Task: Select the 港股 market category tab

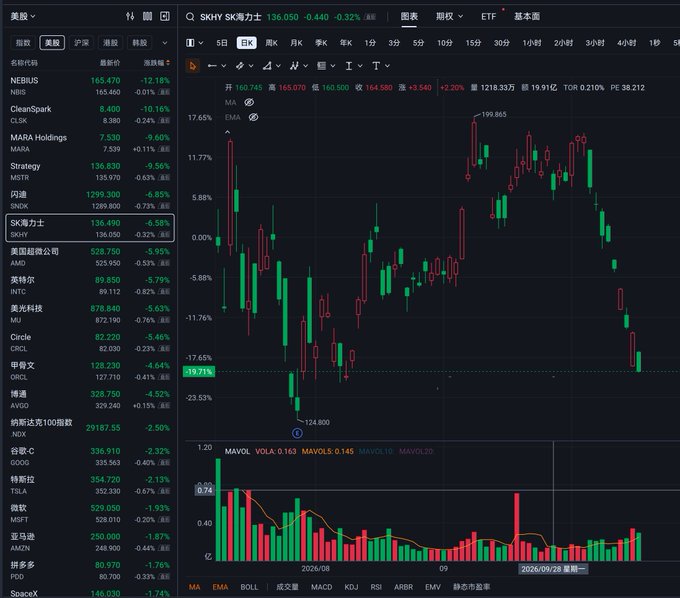Action: (110, 42)
